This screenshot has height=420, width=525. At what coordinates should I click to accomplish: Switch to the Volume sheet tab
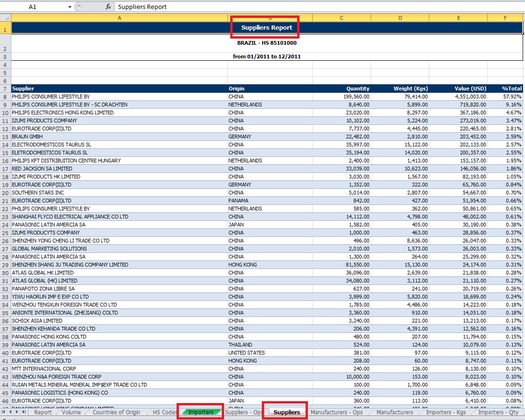[71, 412]
